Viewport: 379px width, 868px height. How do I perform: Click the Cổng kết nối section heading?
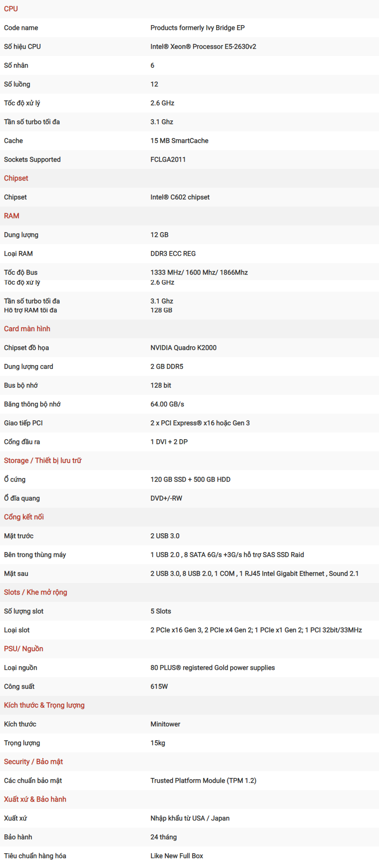[x=24, y=517]
